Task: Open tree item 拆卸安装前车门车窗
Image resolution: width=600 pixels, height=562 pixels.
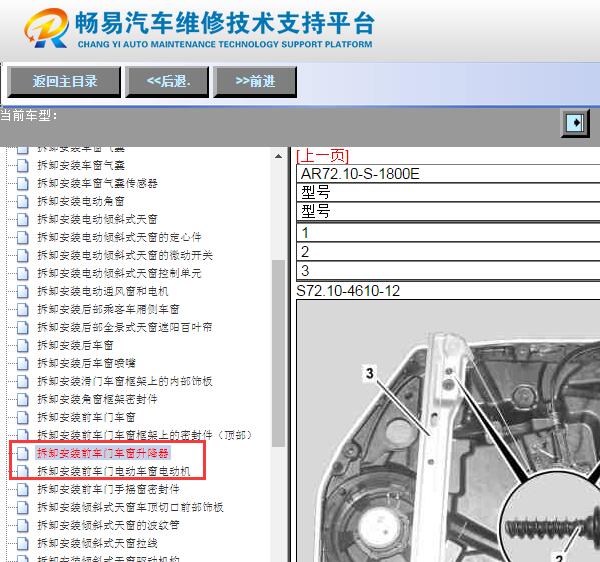Action: pyautogui.click(x=86, y=417)
